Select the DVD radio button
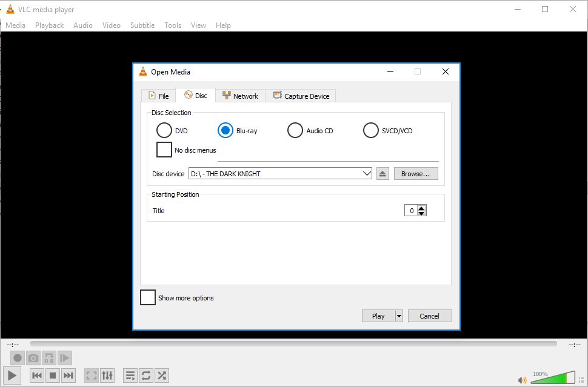 (164, 130)
